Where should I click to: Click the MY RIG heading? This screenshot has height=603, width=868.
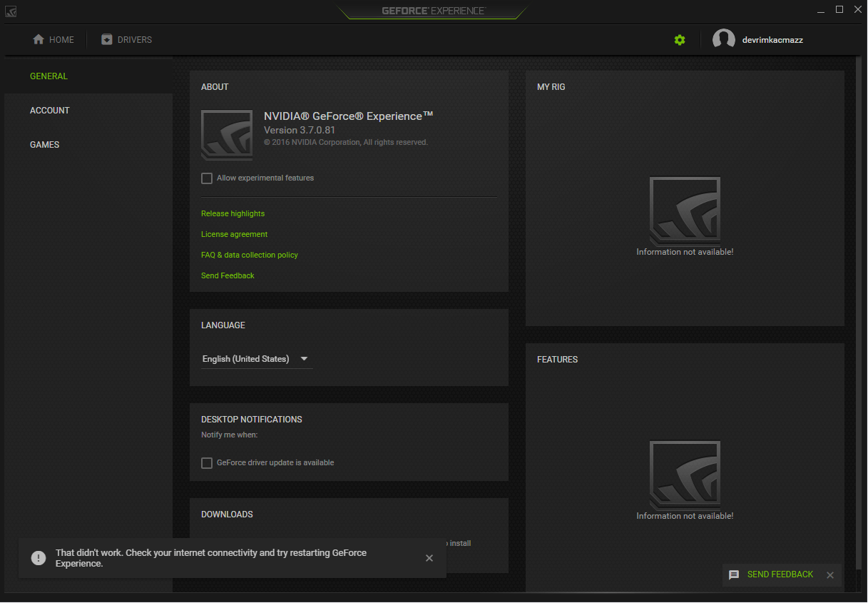(551, 87)
